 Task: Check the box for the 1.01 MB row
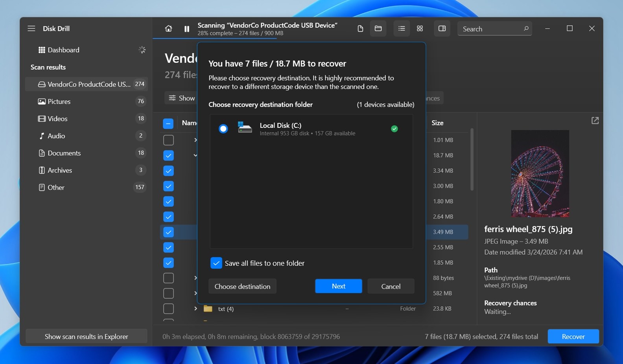pos(168,140)
